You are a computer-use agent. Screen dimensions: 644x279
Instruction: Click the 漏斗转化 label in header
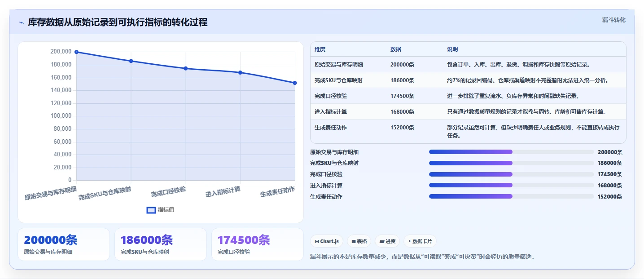[613, 20]
